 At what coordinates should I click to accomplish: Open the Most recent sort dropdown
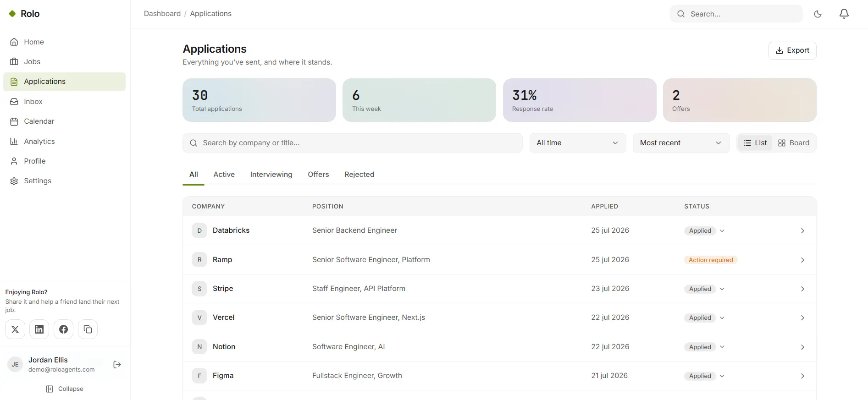(x=681, y=143)
